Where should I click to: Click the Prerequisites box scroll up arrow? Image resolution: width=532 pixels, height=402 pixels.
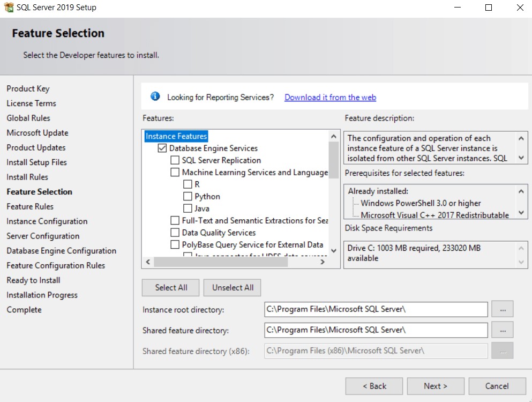tap(521, 191)
